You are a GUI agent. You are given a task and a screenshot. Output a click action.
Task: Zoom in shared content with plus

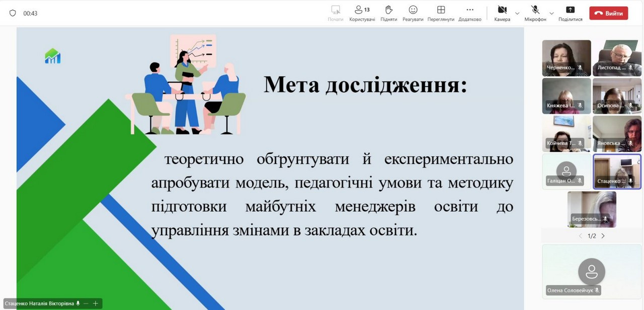pyautogui.click(x=95, y=303)
